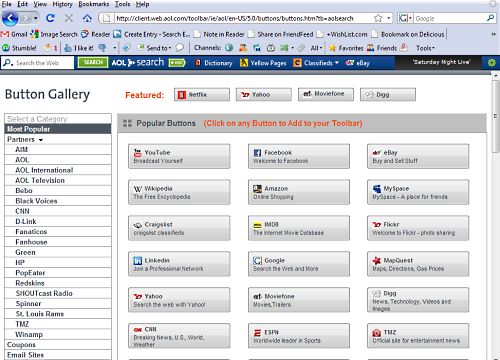Click the Saturday Night Live ticker link
This screenshot has width=500, height=360.
[442, 62]
